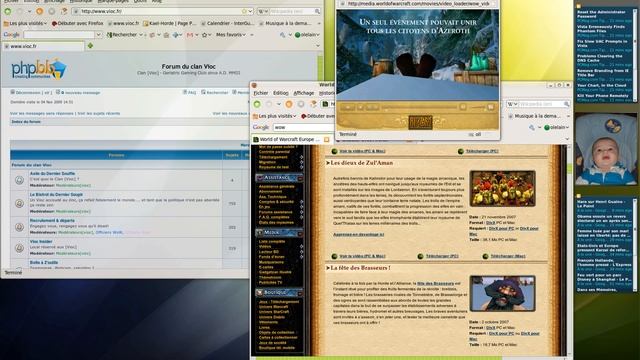Open the Kael-Horde | Page P... bookmark
The height and width of the screenshot is (360, 640).
click(170, 24)
